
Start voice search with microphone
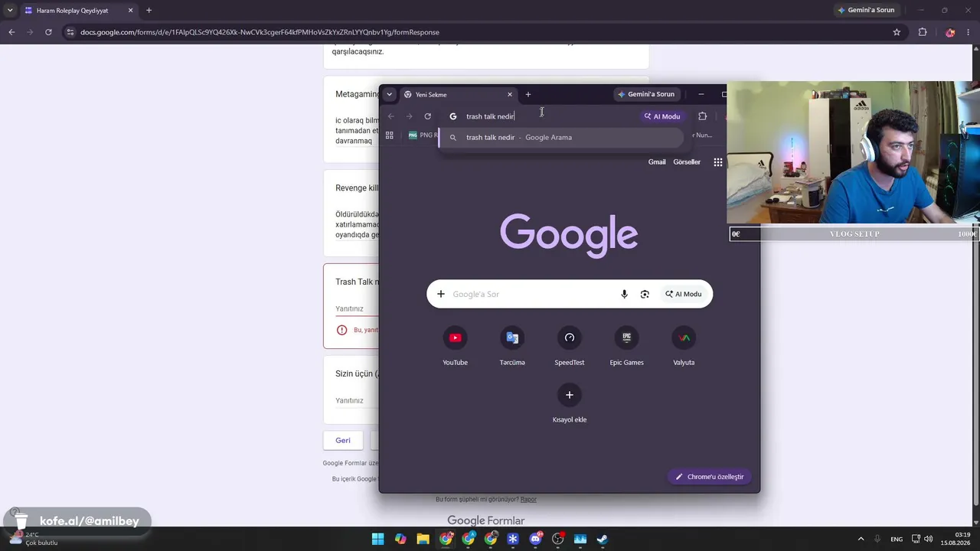point(624,294)
